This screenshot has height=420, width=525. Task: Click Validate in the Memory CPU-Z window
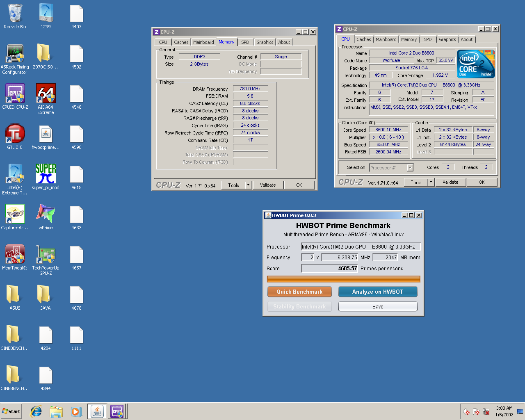click(268, 185)
